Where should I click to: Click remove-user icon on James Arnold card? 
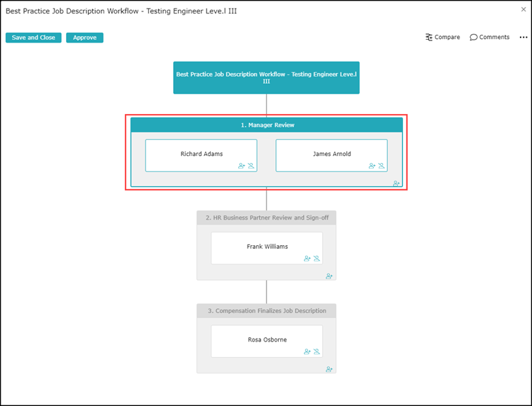tap(382, 166)
